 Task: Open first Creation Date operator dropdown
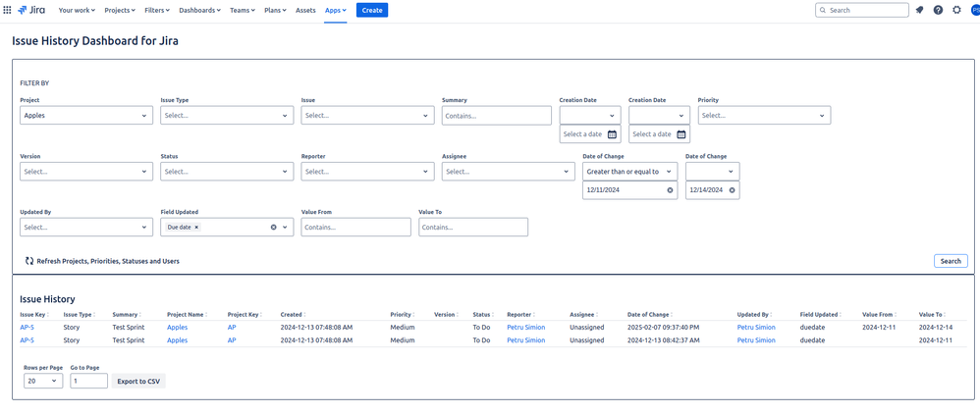[590, 116]
